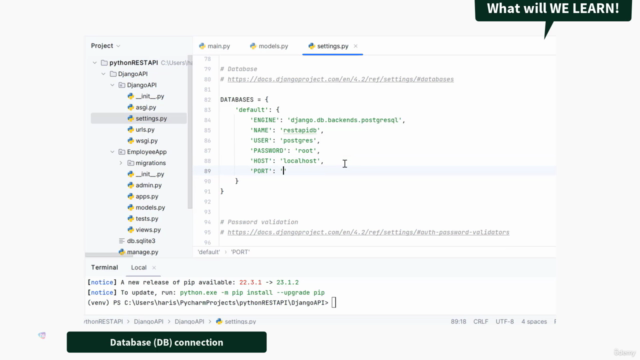Click the db.sqlite3 file icon
640x360 pixels.
[122, 241]
